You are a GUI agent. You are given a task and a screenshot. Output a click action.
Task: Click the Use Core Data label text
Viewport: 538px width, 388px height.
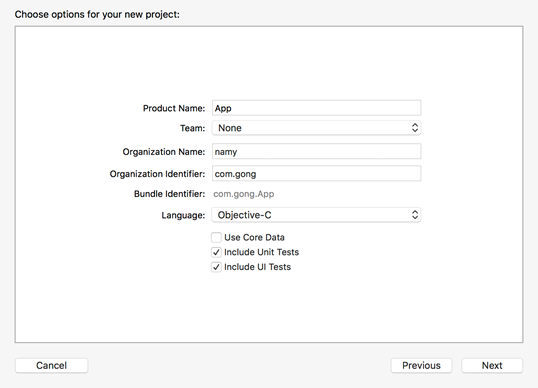[254, 237]
